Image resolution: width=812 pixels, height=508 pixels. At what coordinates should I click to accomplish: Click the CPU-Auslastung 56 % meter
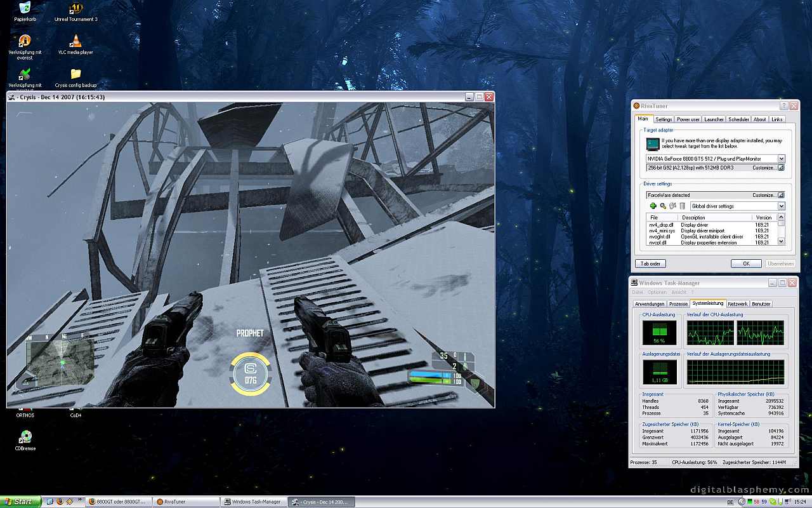click(x=660, y=333)
